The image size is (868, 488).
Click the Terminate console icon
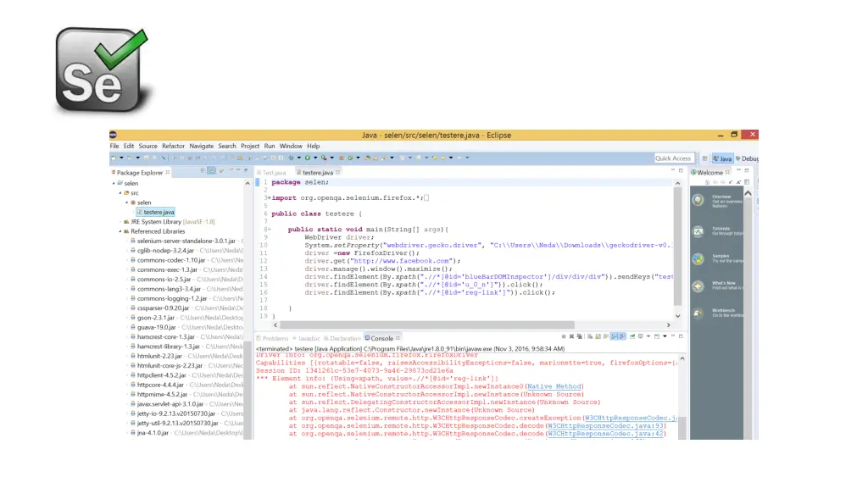[x=564, y=336]
